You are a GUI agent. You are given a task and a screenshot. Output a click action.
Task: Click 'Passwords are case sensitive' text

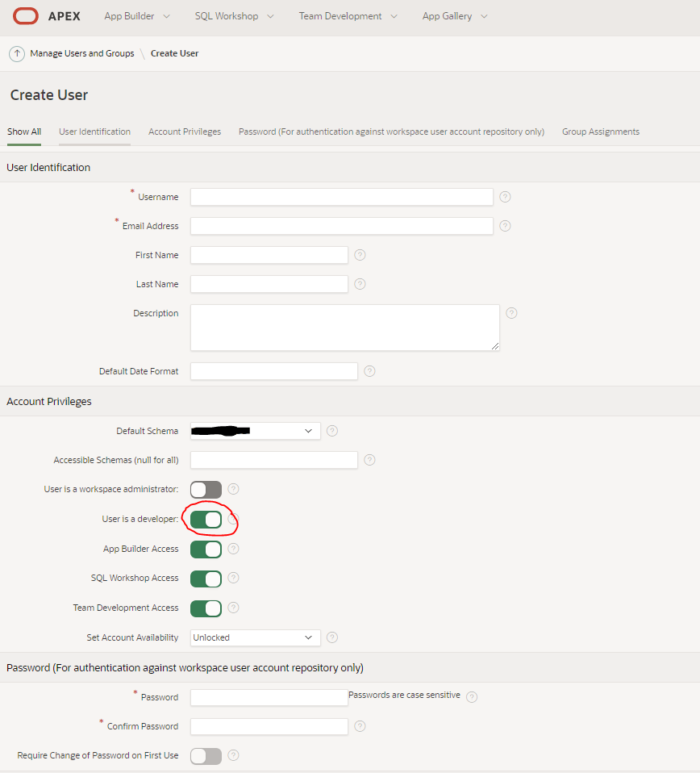(x=404, y=695)
